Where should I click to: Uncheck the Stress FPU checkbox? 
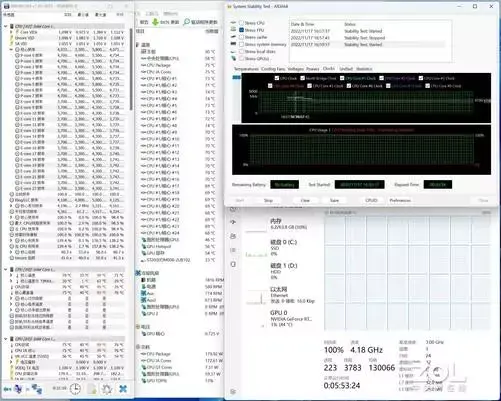241,30
